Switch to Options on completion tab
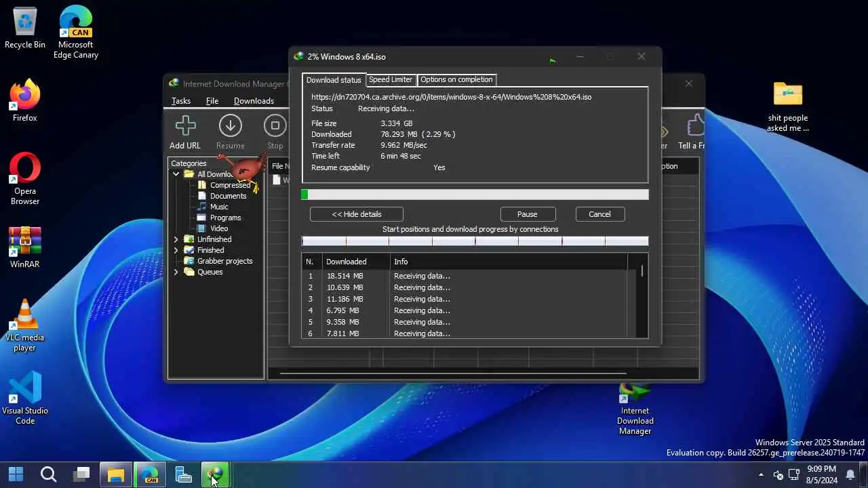 (456, 79)
